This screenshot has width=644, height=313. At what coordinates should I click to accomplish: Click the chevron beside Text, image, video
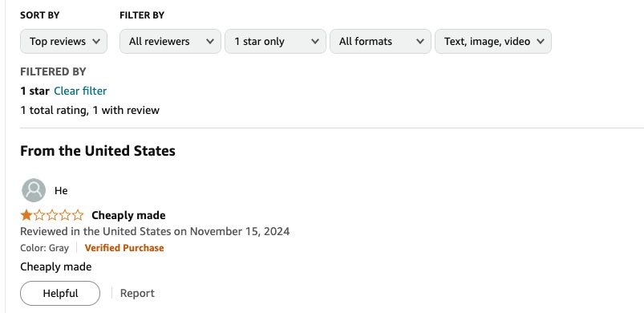(x=541, y=41)
